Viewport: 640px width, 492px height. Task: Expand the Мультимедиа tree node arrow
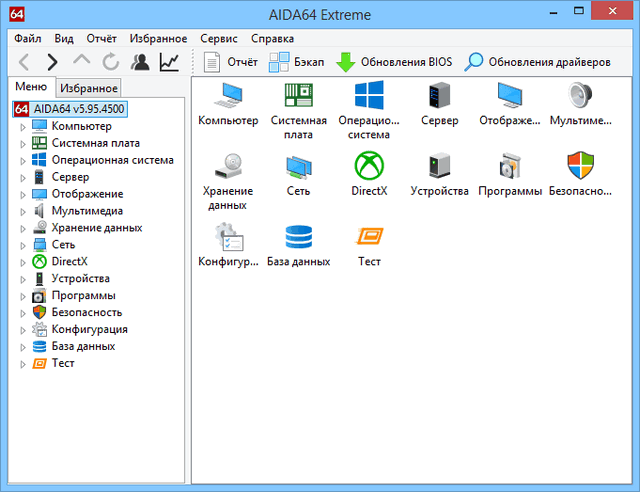[x=23, y=211]
